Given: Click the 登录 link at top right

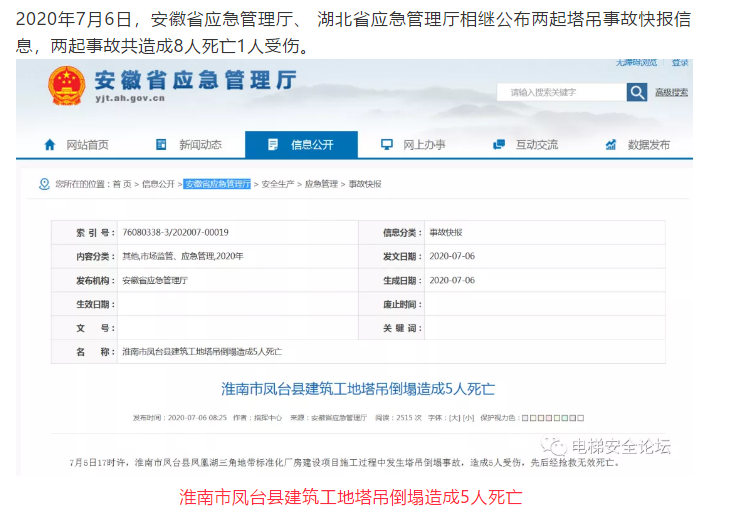Looking at the screenshot, I should (680, 63).
